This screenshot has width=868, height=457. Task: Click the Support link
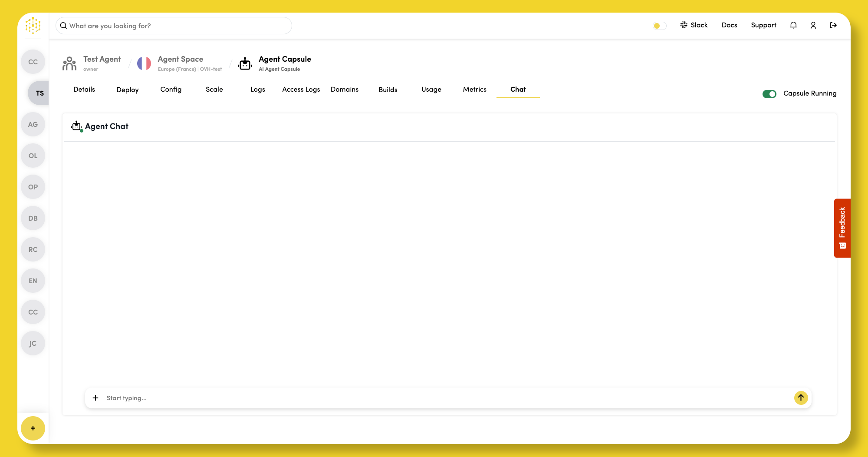pyautogui.click(x=763, y=25)
